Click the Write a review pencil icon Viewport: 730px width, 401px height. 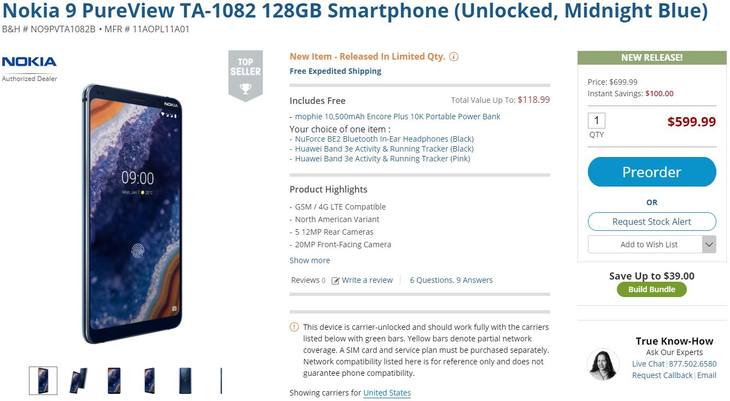(335, 280)
